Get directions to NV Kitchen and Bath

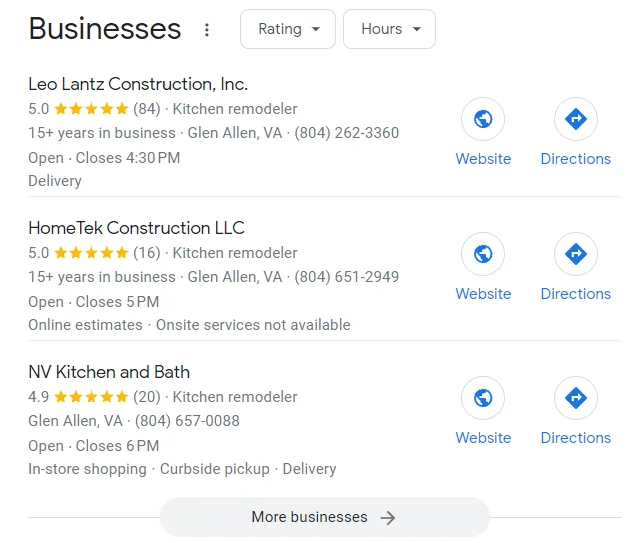point(575,398)
